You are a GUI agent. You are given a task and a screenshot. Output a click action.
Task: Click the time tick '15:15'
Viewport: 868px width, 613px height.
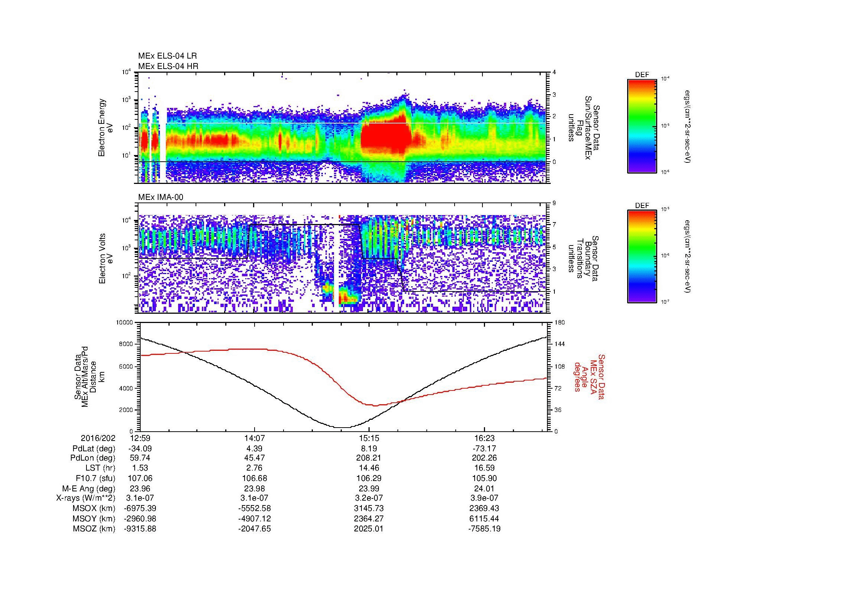tap(369, 438)
